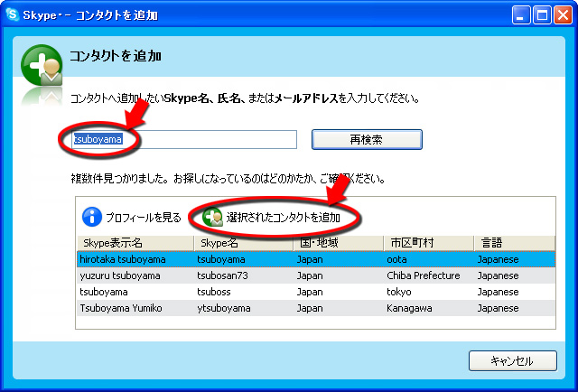Focus the search field containing tsuboyama
The height and width of the screenshot is (392, 578).
[184, 139]
